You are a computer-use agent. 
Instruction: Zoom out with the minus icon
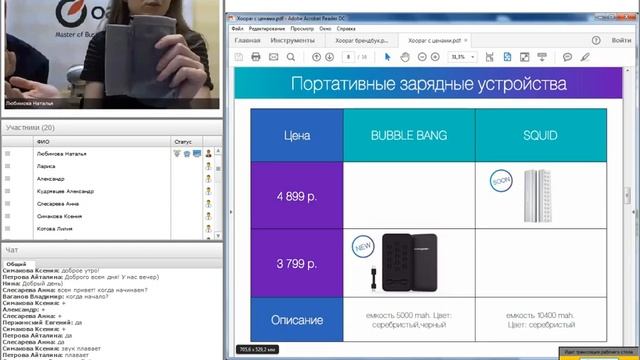[x=422, y=57]
